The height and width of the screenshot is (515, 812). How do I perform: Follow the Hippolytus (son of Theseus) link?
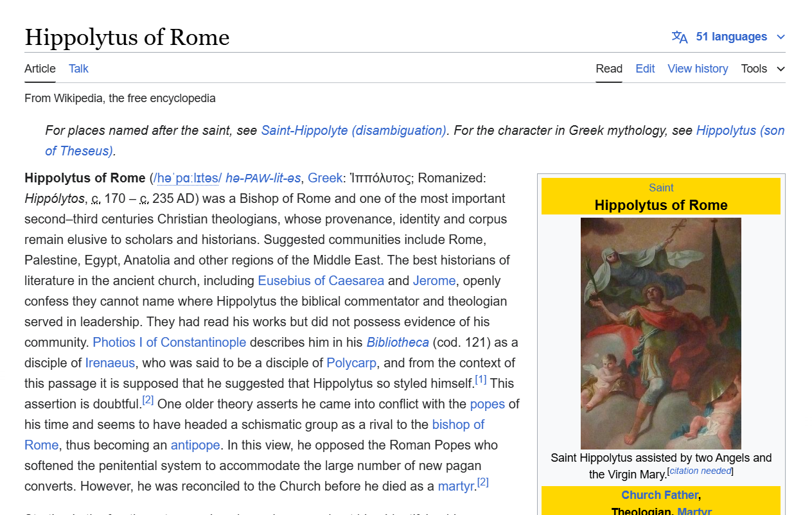740,130
